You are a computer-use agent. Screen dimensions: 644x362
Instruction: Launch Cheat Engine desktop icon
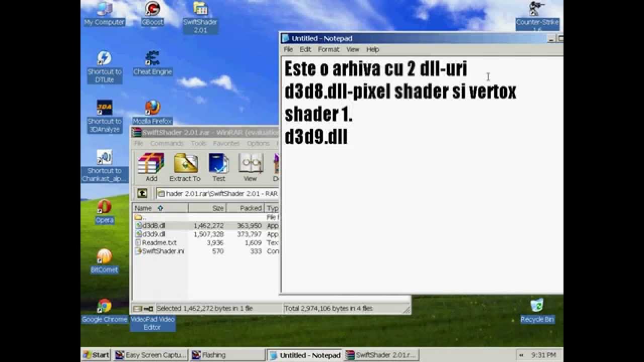click(x=152, y=63)
